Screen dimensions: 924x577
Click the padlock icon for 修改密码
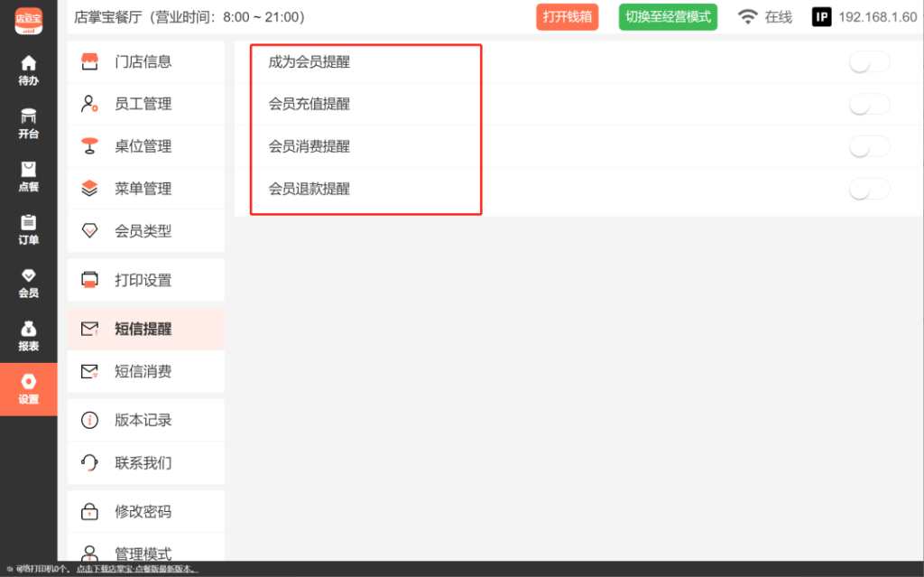pyautogui.click(x=89, y=511)
